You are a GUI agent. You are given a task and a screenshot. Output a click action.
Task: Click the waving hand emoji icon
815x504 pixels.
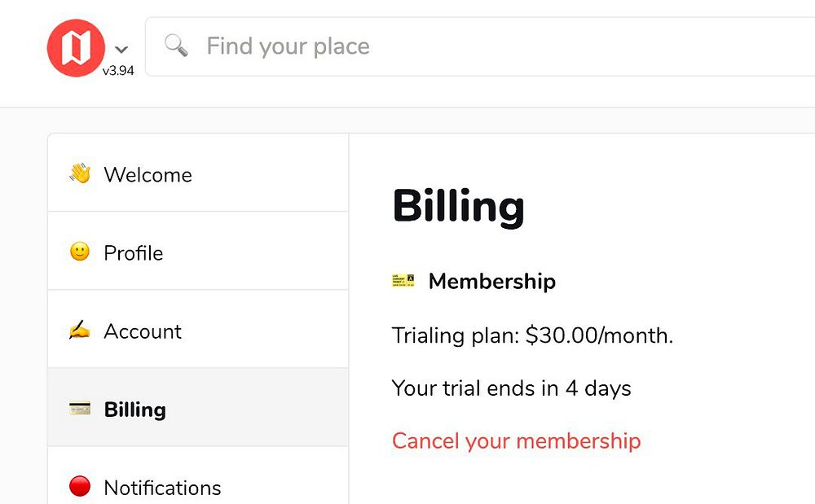click(x=80, y=173)
